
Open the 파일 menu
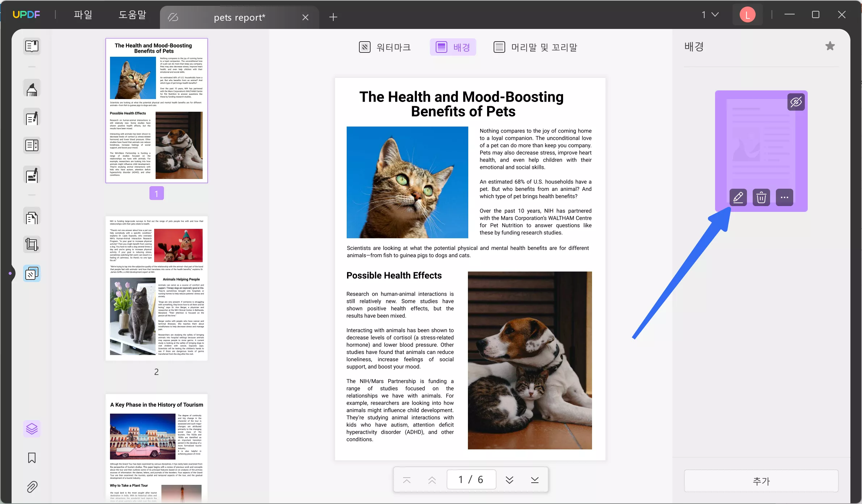tap(83, 15)
